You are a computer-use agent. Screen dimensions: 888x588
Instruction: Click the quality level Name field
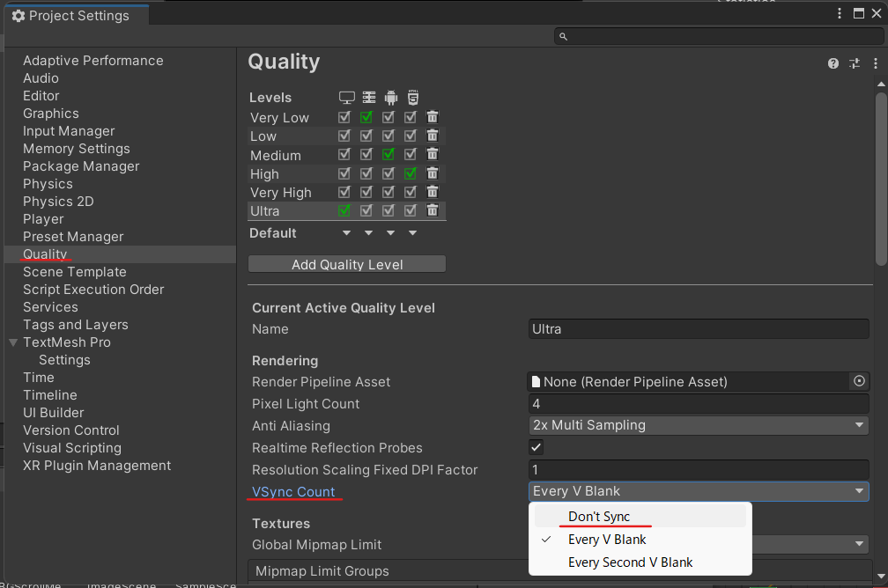tap(699, 329)
